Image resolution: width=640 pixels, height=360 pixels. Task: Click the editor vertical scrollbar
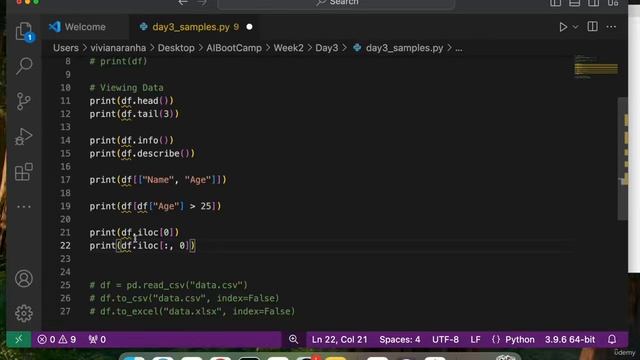pyautogui.click(x=623, y=158)
